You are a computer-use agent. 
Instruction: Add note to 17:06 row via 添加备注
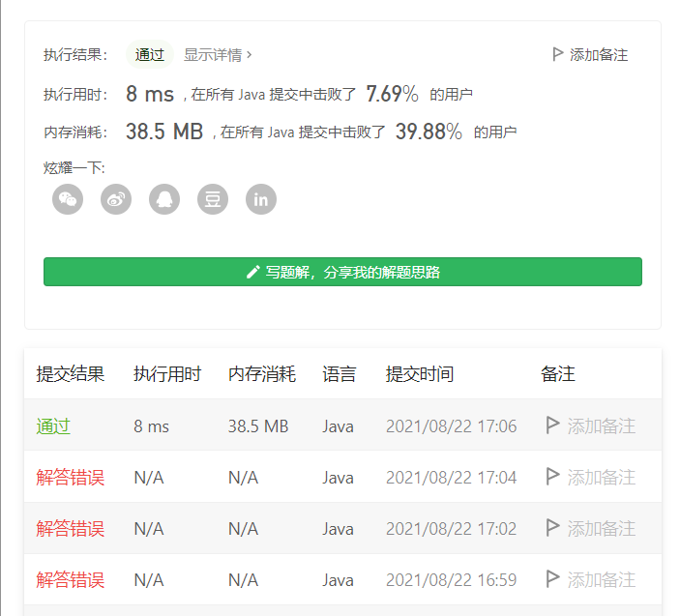[x=602, y=426]
